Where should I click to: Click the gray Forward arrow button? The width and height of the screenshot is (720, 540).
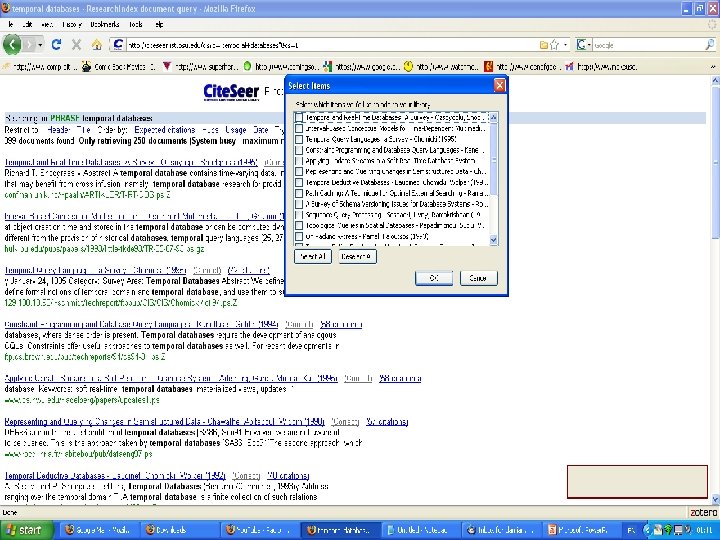point(29,45)
